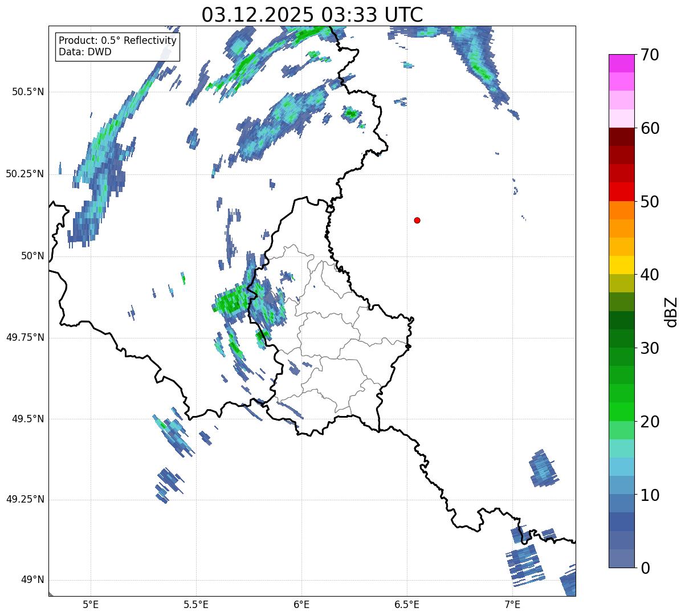Pick the magenta swatch at colorbar top

621,63
